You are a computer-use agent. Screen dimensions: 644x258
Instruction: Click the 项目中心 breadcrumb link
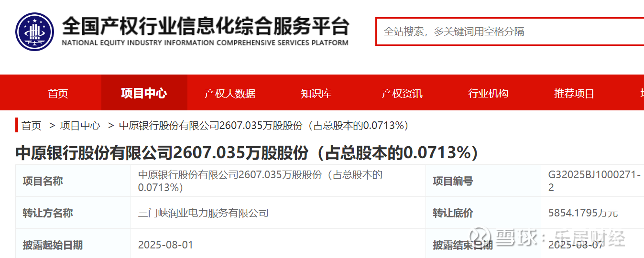80,126
